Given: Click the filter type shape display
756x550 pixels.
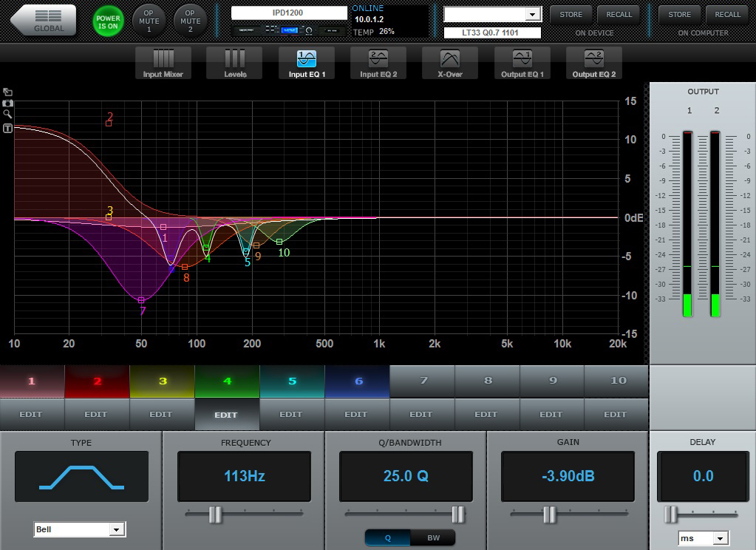Looking at the screenshot, I should 81,477.
